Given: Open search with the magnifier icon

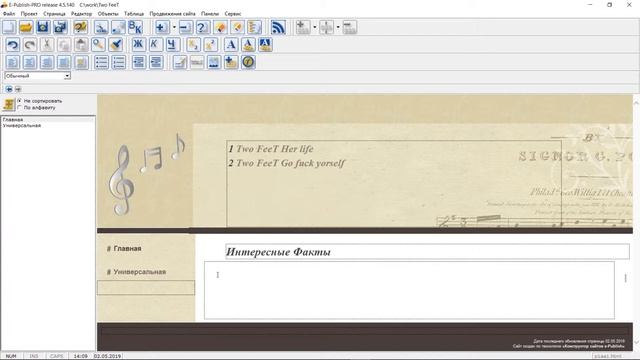Looking at the screenshot, I should tap(98, 44).
